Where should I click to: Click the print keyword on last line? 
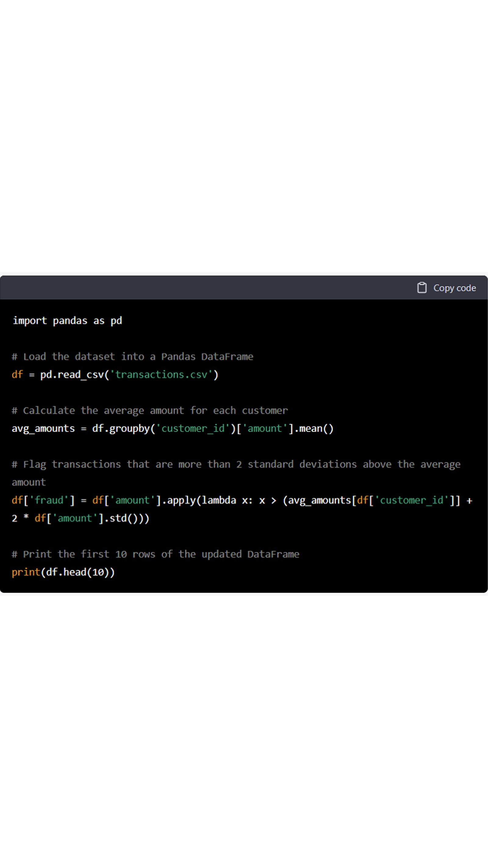pos(26,572)
